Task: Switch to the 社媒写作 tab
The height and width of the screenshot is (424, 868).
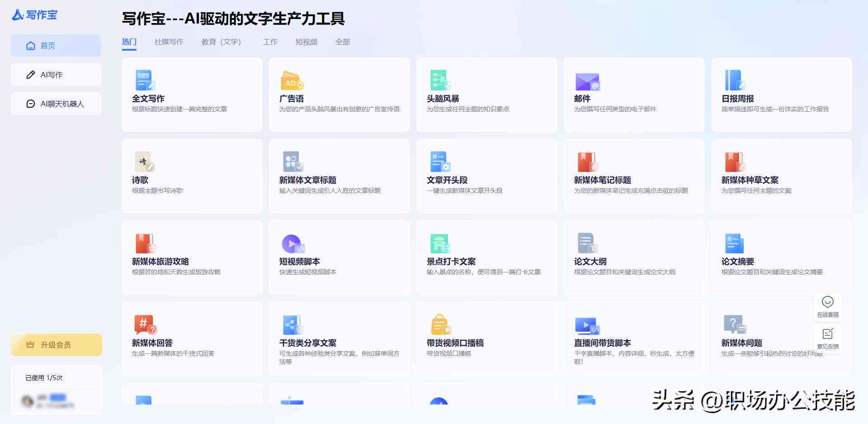Action: pyautogui.click(x=169, y=42)
